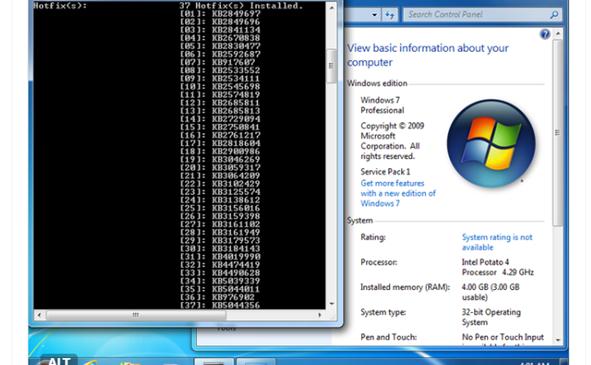Image resolution: width=591 pixels, height=365 pixels.
Task: Click hotfix entry [35] KB5044011
Action: tap(220, 289)
